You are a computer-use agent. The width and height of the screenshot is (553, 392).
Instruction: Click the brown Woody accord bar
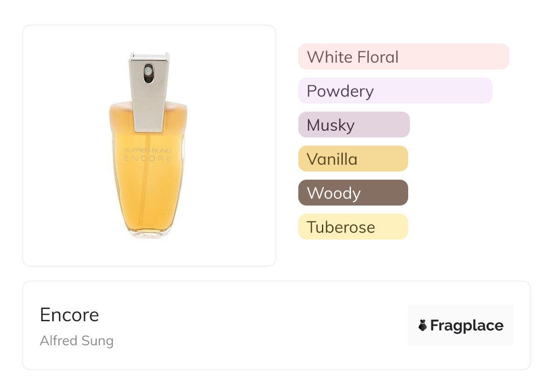[353, 193]
